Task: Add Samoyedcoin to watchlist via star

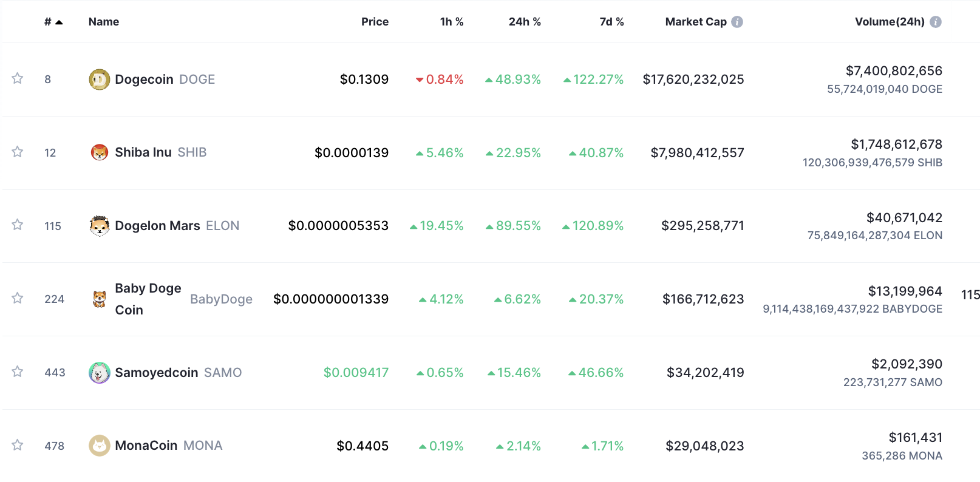Action: click(18, 372)
